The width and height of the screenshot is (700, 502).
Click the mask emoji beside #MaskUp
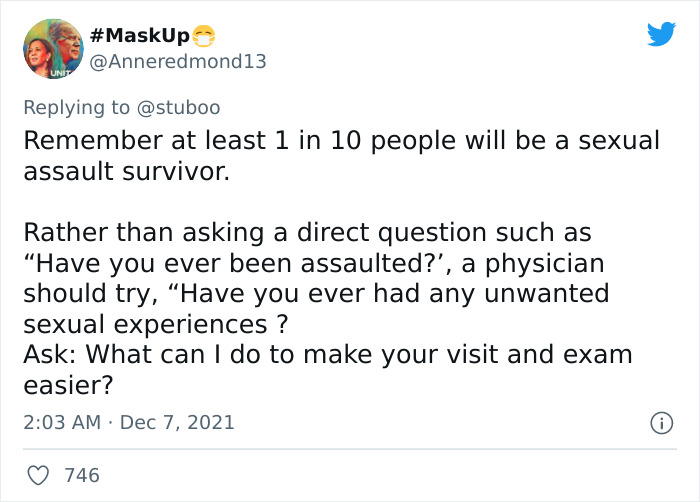[x=205, y=36]
